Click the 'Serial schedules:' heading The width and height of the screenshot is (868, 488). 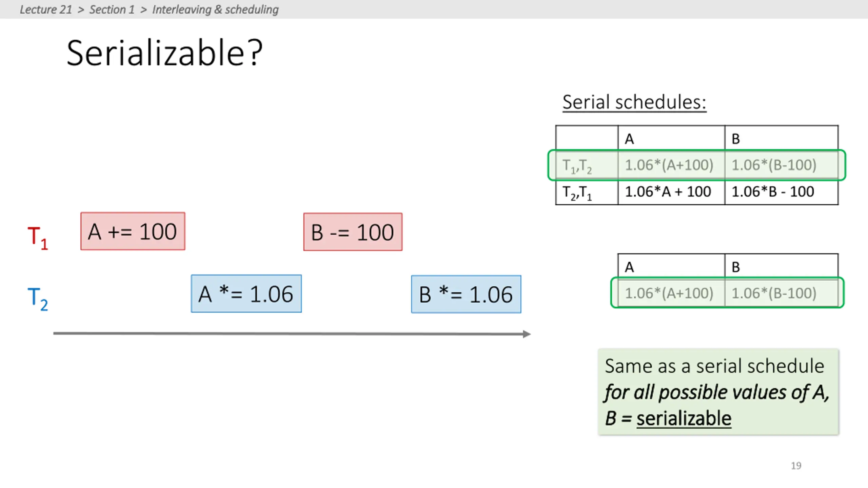[634, 102]
